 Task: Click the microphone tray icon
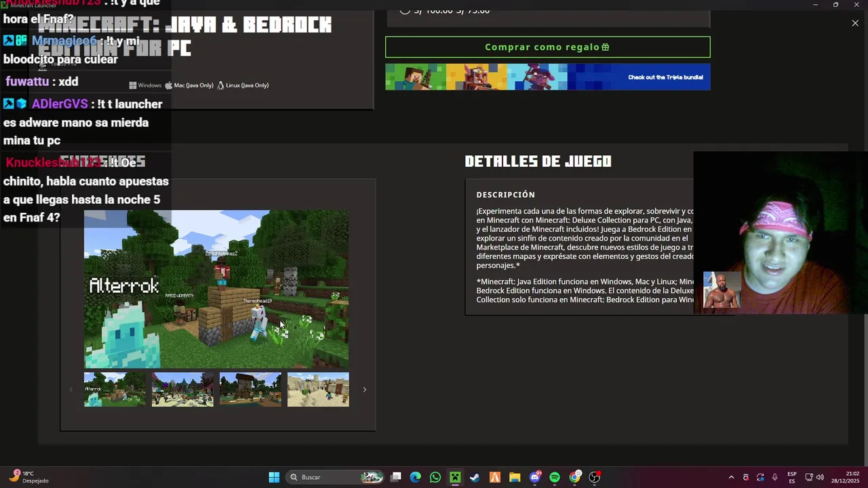tap(774, 477)
